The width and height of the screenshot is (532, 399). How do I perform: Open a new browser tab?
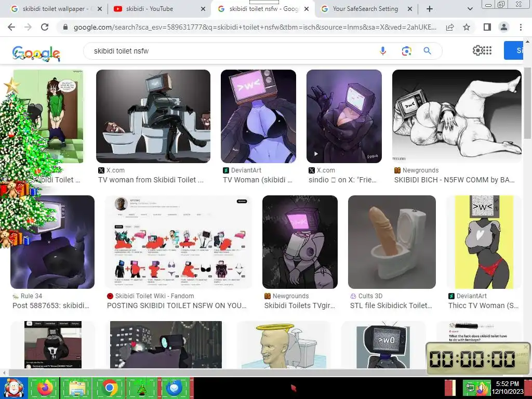pyautogui.click(x=430, y=9)
